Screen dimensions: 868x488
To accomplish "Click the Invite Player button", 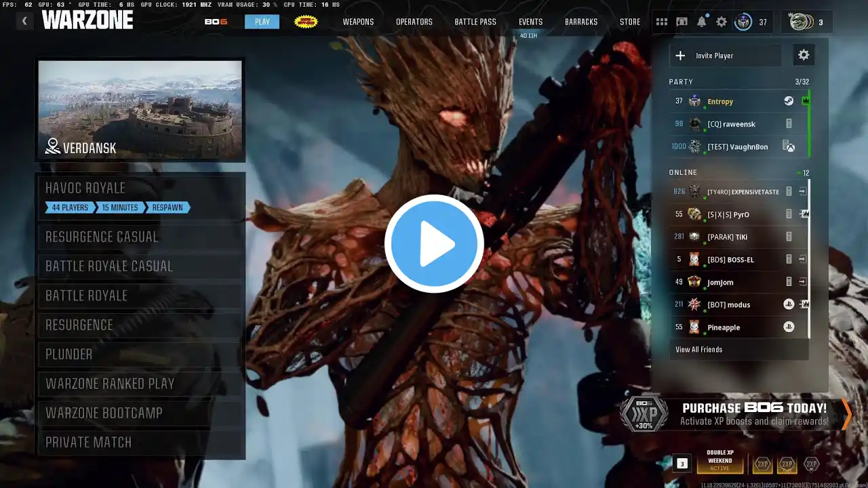I will [726, 56].
